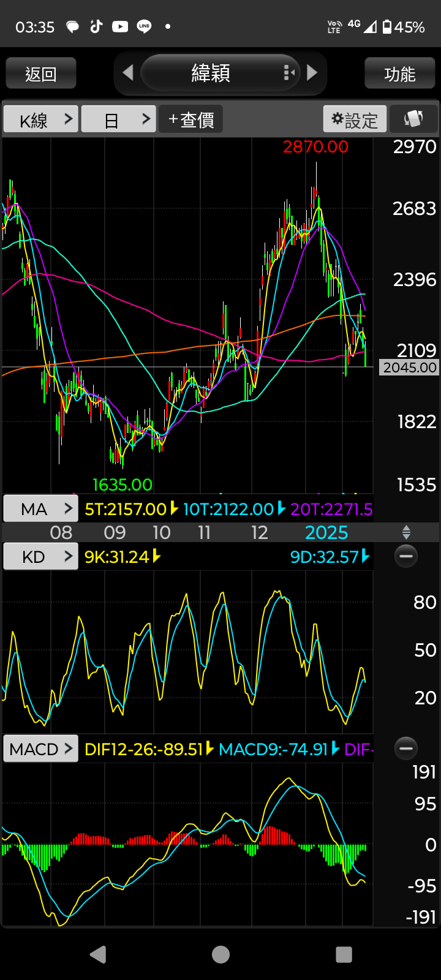
Task: Tap the +查價 price lookup button
Action: (191, 119)
